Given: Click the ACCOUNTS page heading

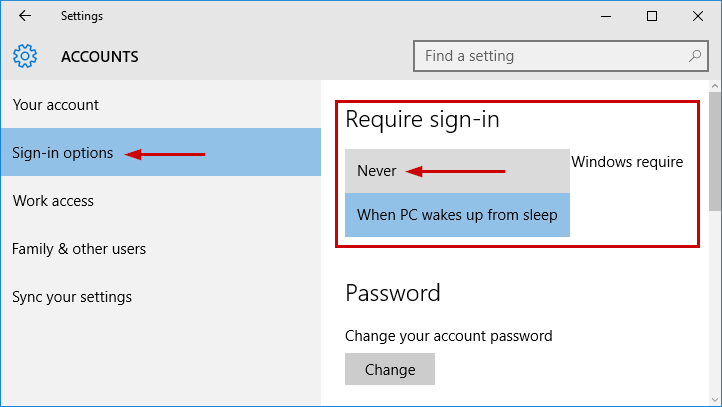Looking at the screenshot, I should click(x=99, y=57).
